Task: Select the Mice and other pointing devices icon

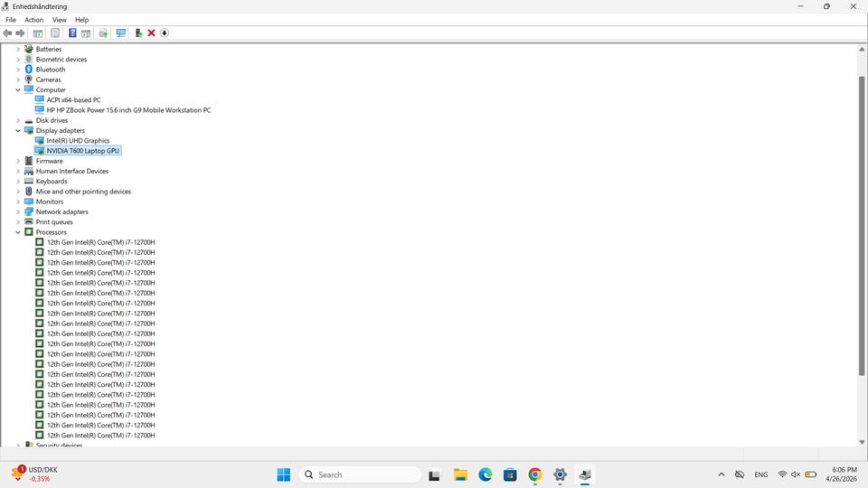Action: 29,192
